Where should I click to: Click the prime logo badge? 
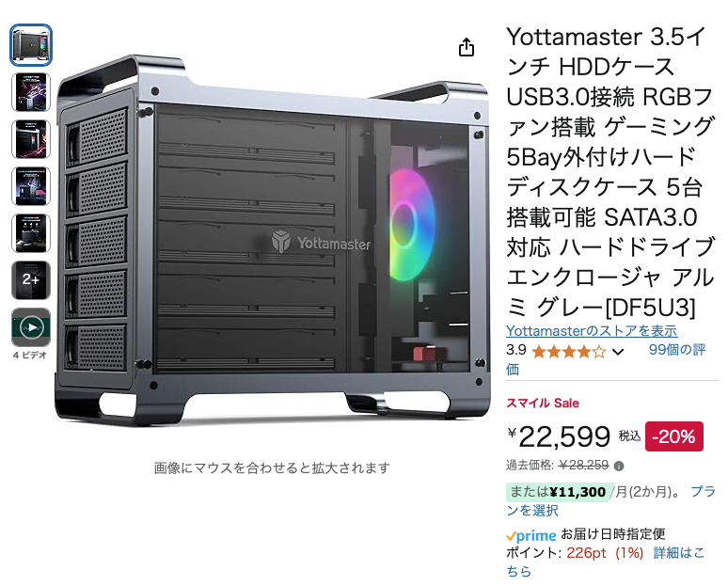531,535
